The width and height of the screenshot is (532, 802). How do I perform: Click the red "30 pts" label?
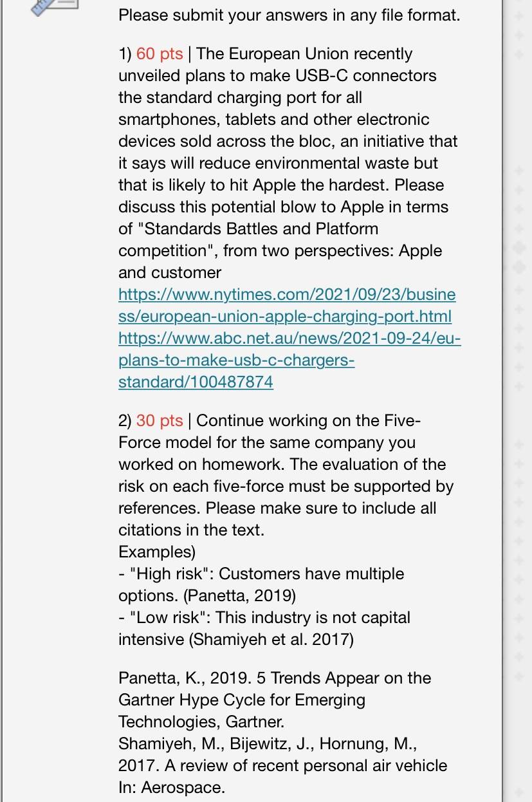pyautogui.click(x=160, y=421)
